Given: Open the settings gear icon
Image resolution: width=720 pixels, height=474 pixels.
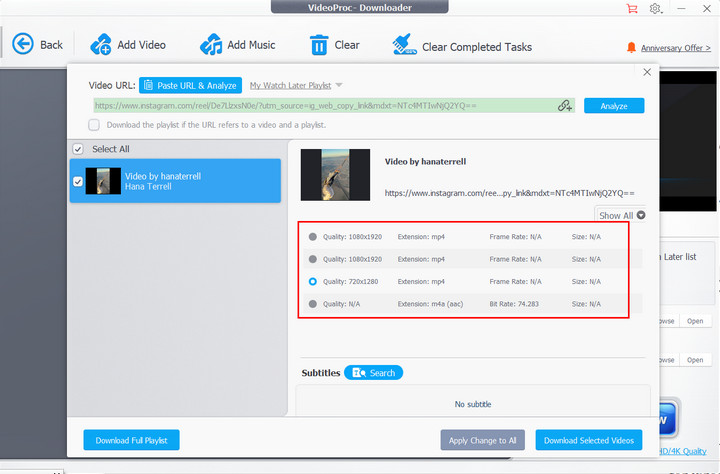Looking at the screenshot, I should tap(655, 8).
